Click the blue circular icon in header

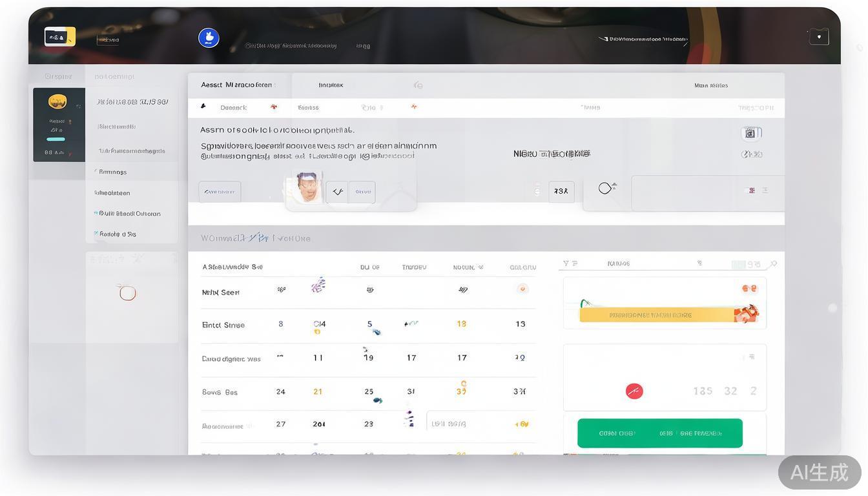209,37
